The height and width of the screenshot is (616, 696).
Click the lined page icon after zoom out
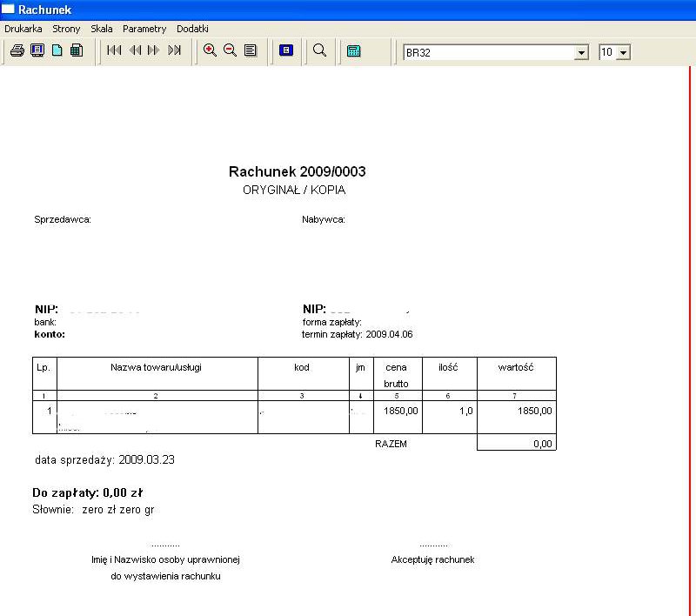(251, 50)
